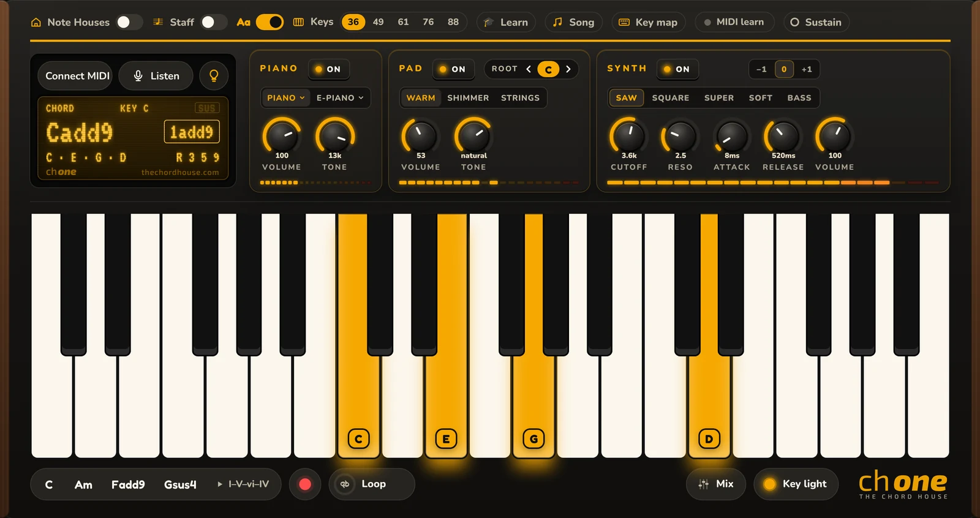980x518 pixels.
Task: Open the Song menu
Action: point(573,22)
